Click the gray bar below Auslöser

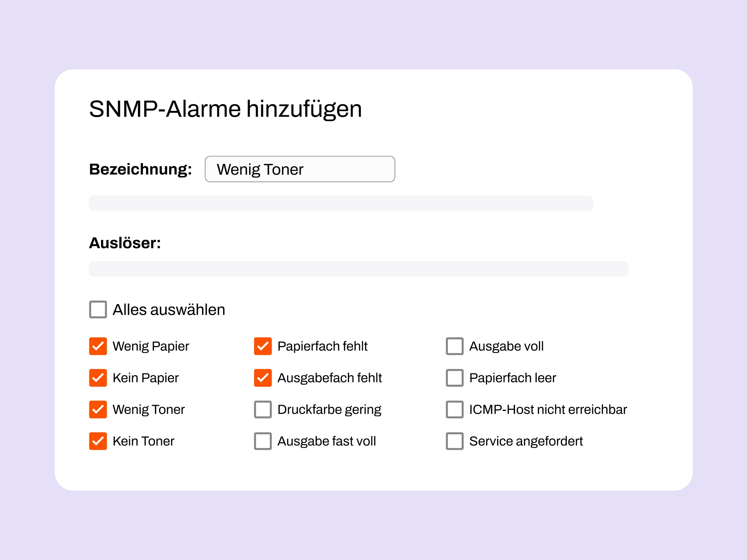[x=359, y=269]
